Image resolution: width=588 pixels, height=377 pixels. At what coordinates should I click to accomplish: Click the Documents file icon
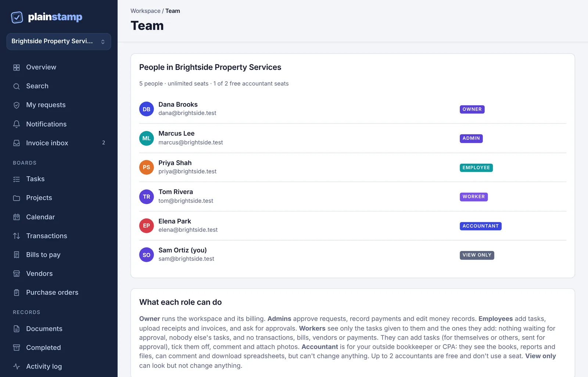[17, 329]
